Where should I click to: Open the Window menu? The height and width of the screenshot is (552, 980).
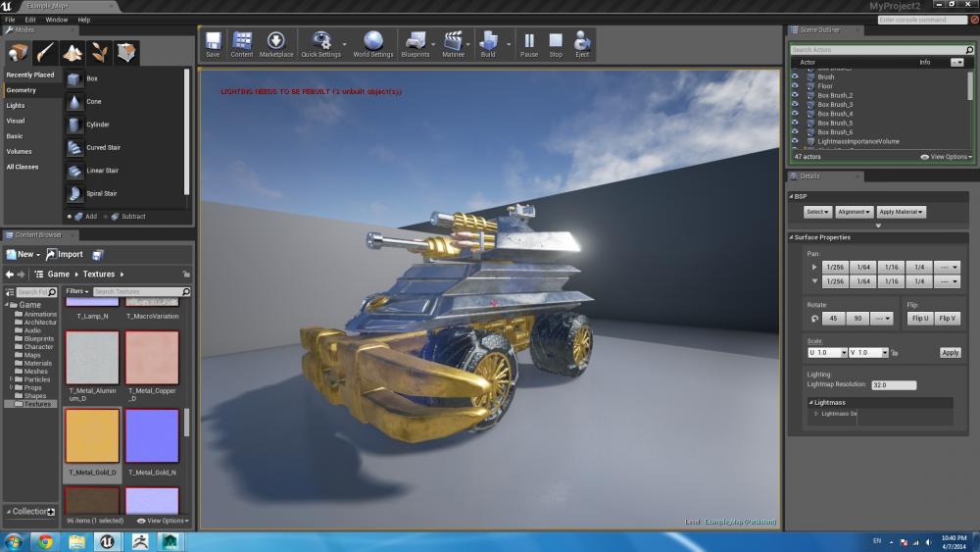56,20
